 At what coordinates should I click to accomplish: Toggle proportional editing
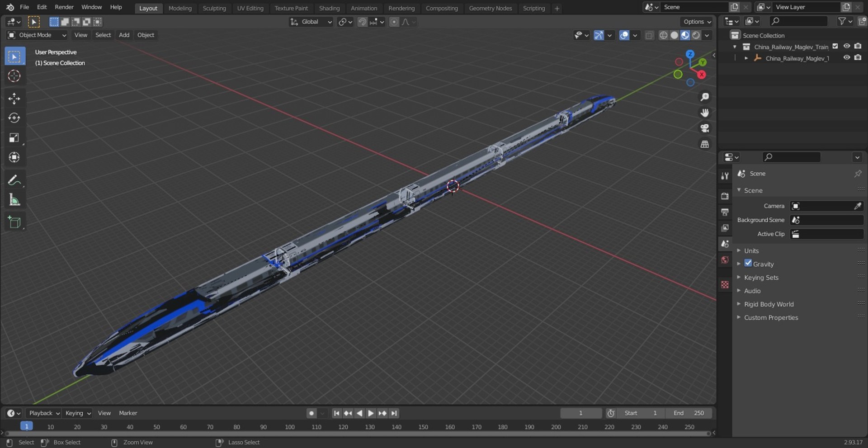394,22
